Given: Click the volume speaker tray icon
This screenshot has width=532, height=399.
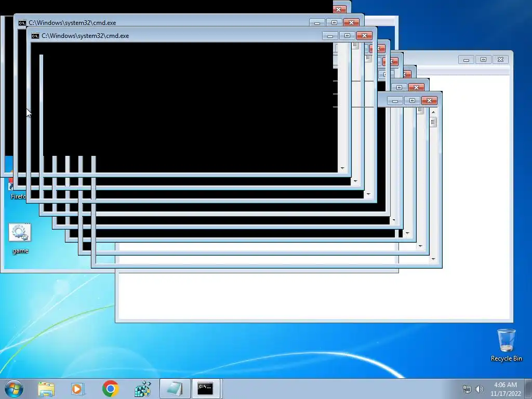Looking at the screenshot, I should point(480,389).
